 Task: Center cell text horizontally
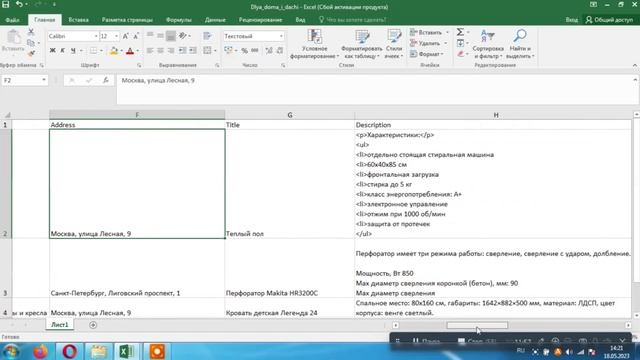tap(160, 51)
